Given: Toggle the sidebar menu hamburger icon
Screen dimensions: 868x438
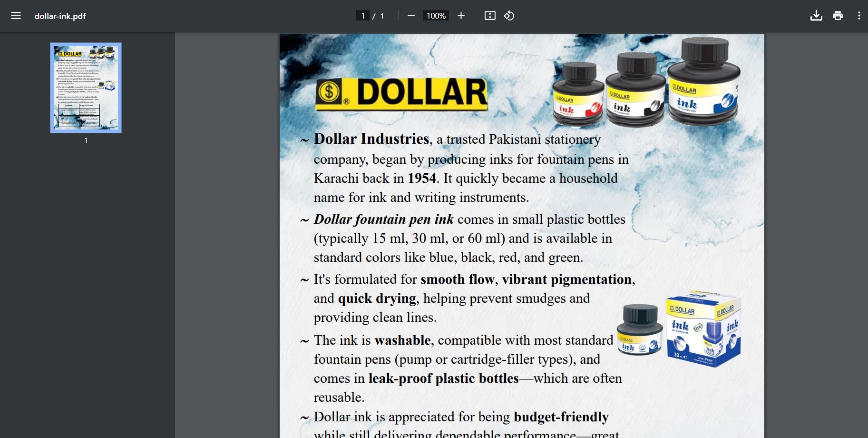Looking at the screenshot, I should (16, 16).
